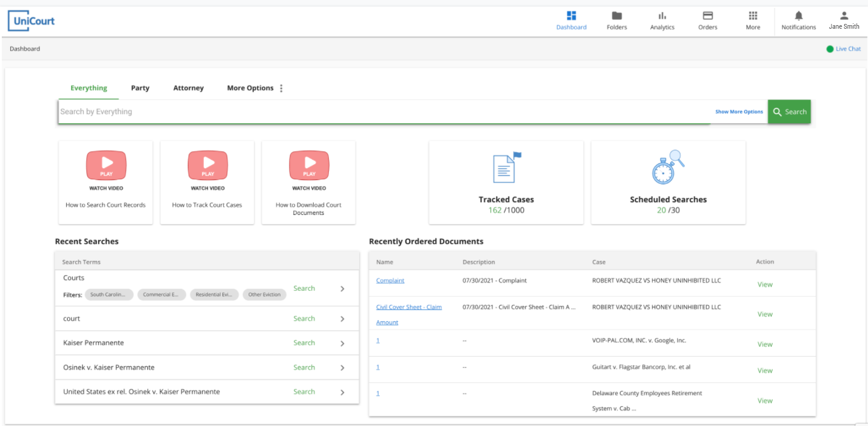Open document 1 for Guitart v. Flagstar Bancorp
The image size is (868, 426).
tap(378, 367)
